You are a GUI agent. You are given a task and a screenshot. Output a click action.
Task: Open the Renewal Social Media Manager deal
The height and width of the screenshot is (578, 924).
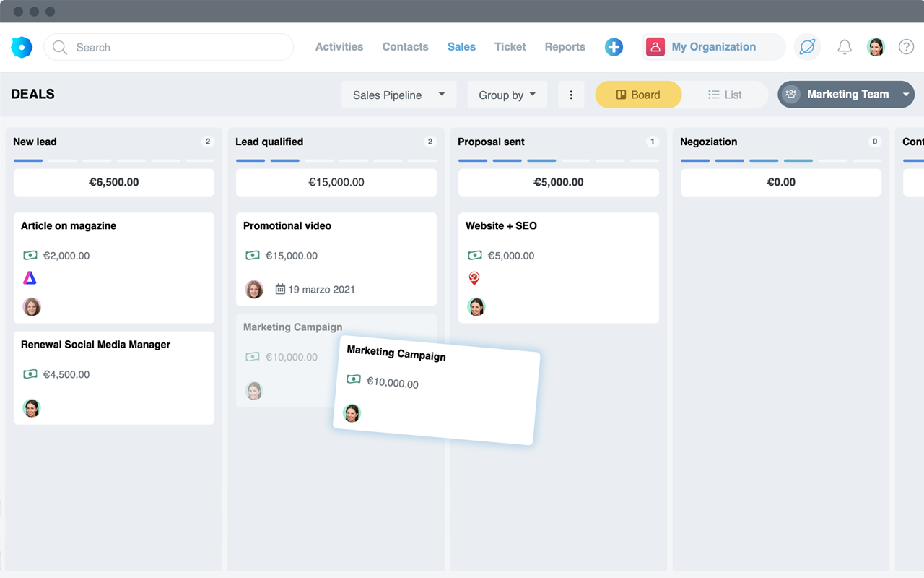pyautogui.click(x=96, y=345)
